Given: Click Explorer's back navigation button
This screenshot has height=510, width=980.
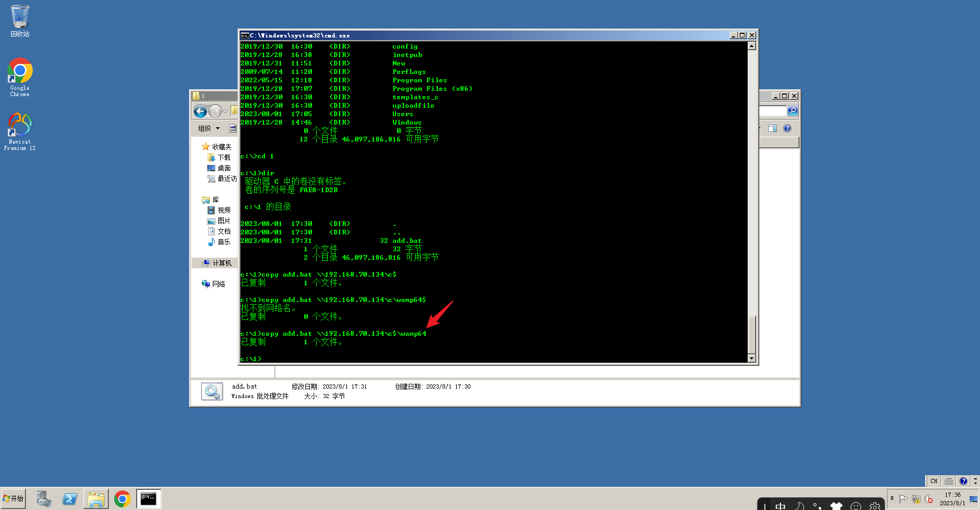Looking at the screenshot, I should pos(200,111).
